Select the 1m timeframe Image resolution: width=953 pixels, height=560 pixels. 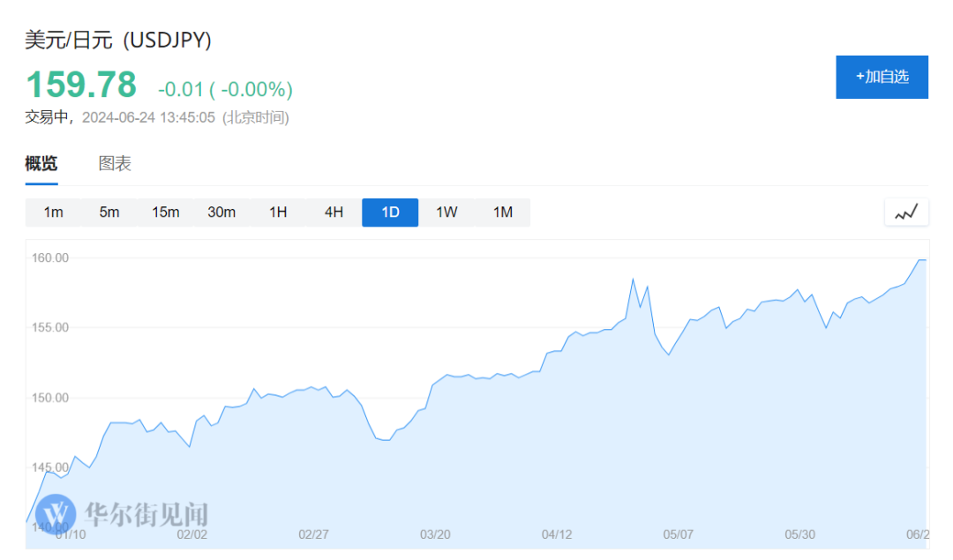[x=54, y=213]
